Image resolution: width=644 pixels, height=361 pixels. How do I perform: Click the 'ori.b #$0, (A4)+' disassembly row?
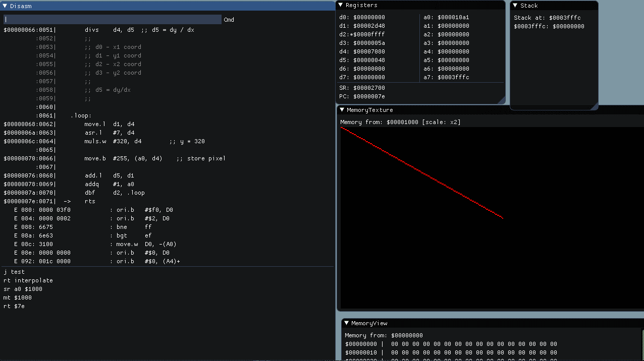tap(97, 261)
